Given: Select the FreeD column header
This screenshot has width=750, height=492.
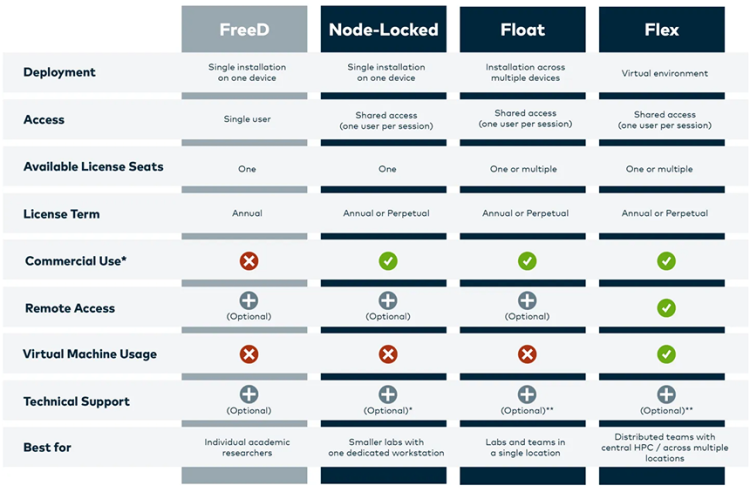Looking at the screenshot, I should click(x=244, y=29).
